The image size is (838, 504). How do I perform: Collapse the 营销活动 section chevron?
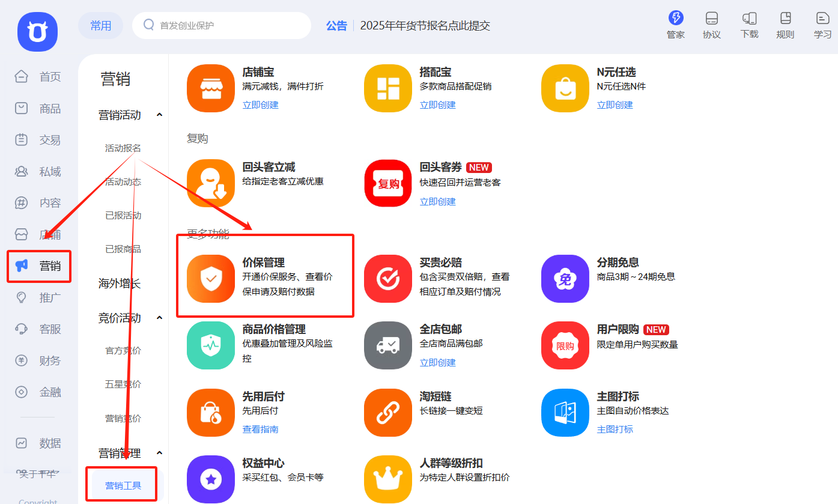(x=159, y=115)
